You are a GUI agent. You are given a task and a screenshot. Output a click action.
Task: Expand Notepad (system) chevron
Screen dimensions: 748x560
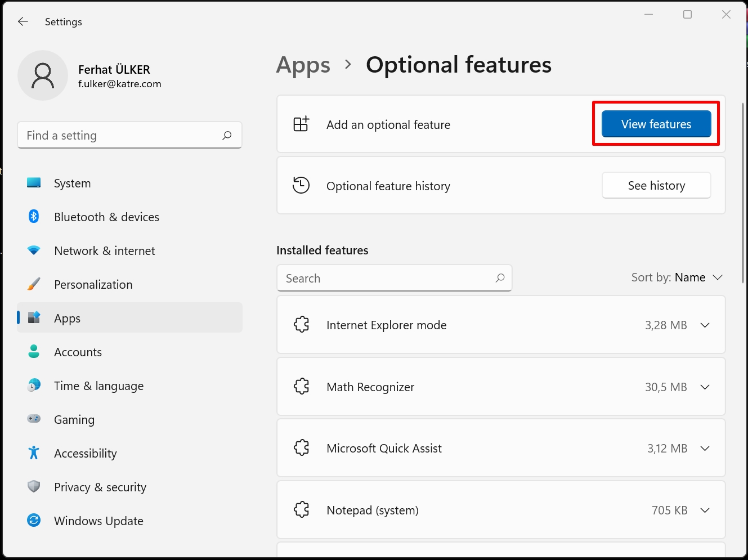(x=705, y=510)
